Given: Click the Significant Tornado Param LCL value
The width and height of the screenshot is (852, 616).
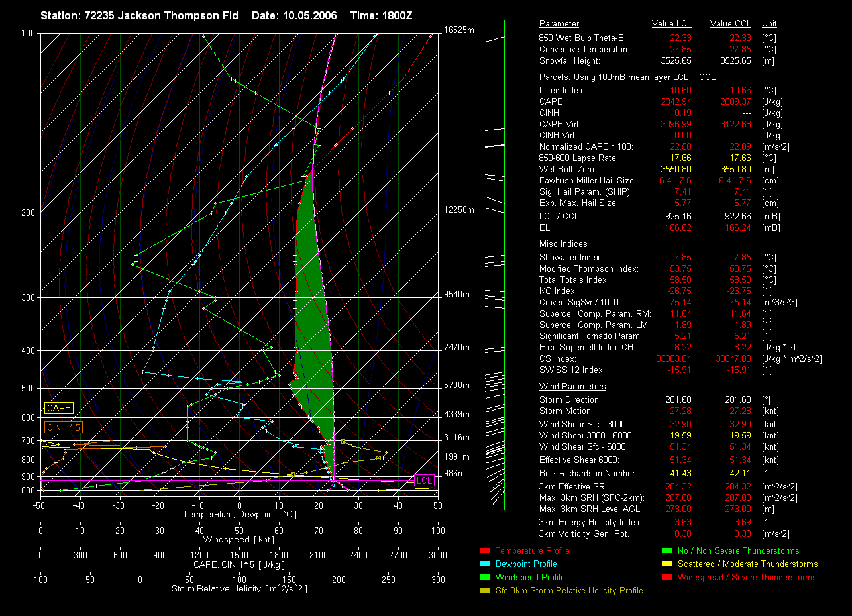Looking at the screenshot, I should (680, 336).
